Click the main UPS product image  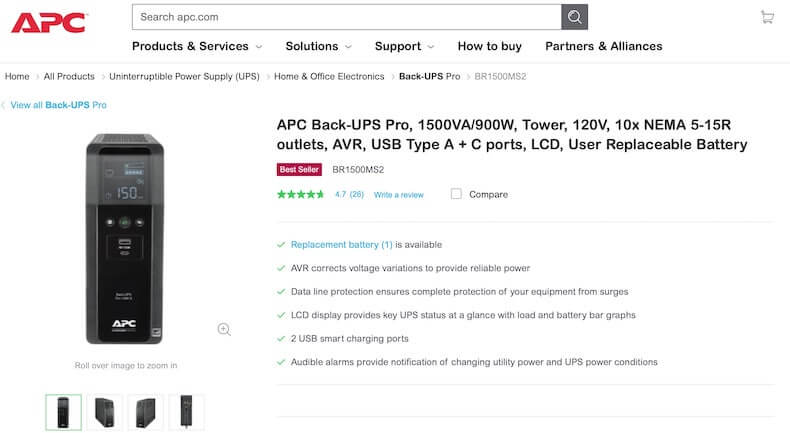pyautogui.click(x=125, y=239)
